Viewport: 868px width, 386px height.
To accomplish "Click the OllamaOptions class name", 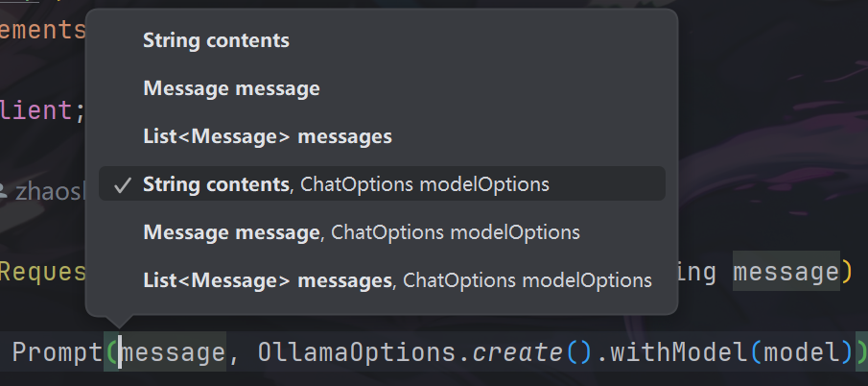I will [x=356, y=352].
